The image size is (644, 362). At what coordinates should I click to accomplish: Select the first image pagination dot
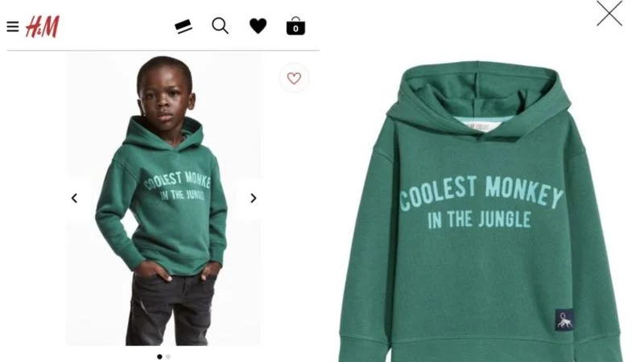[x=159, y=356]
